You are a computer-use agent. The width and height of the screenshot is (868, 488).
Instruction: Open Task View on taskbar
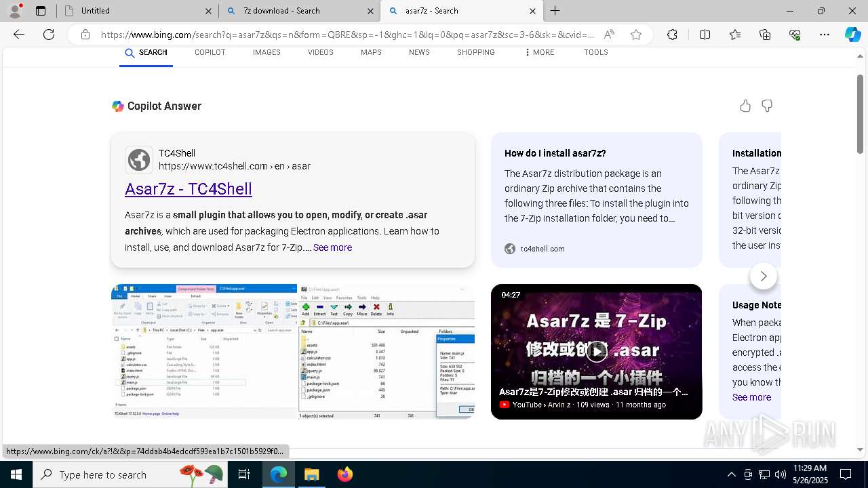[x=244, y=474]
